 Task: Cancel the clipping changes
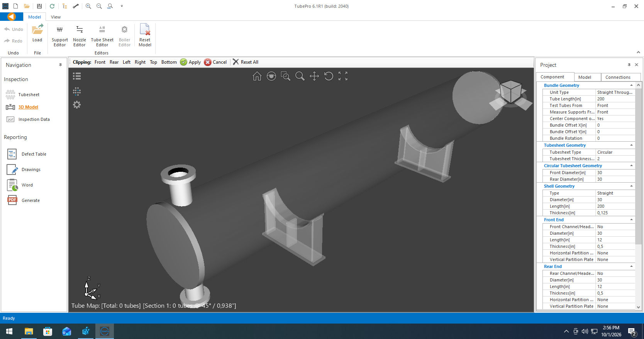(x=215, y=62)
